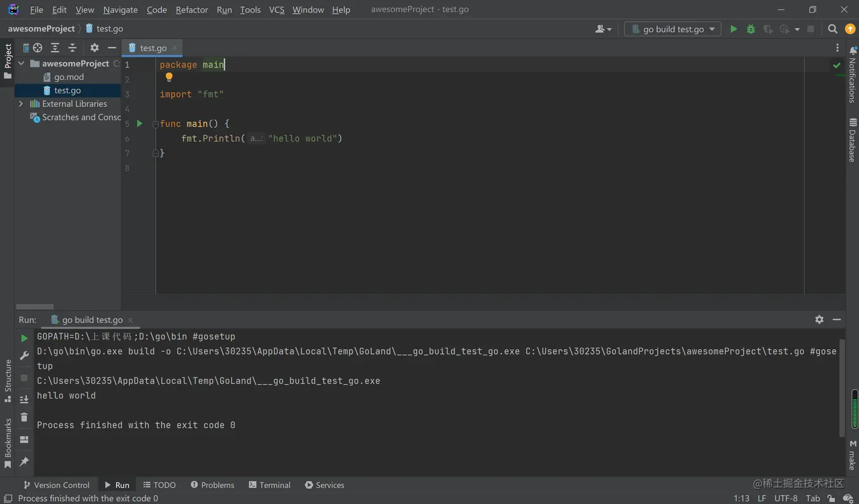This screenshot has height=504, width=859.
Task: Toggle the make tool window on the right stripe
Action: (852, 455)
